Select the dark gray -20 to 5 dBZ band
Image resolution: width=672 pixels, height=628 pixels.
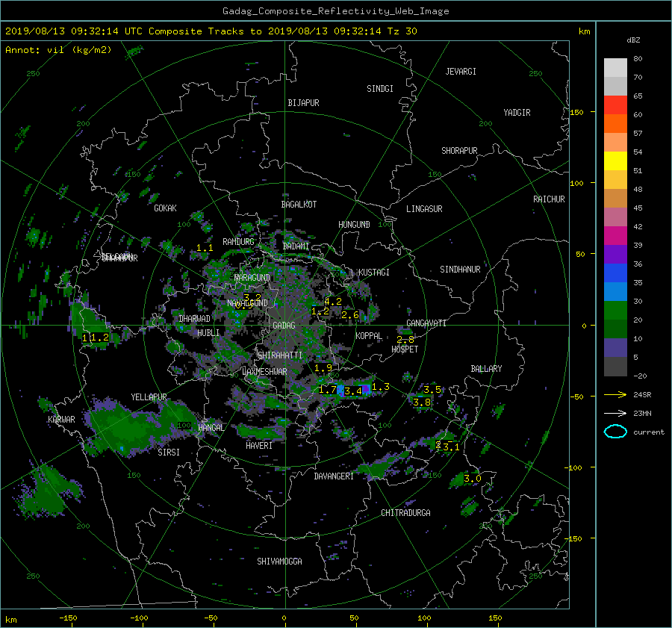point(615,367)
